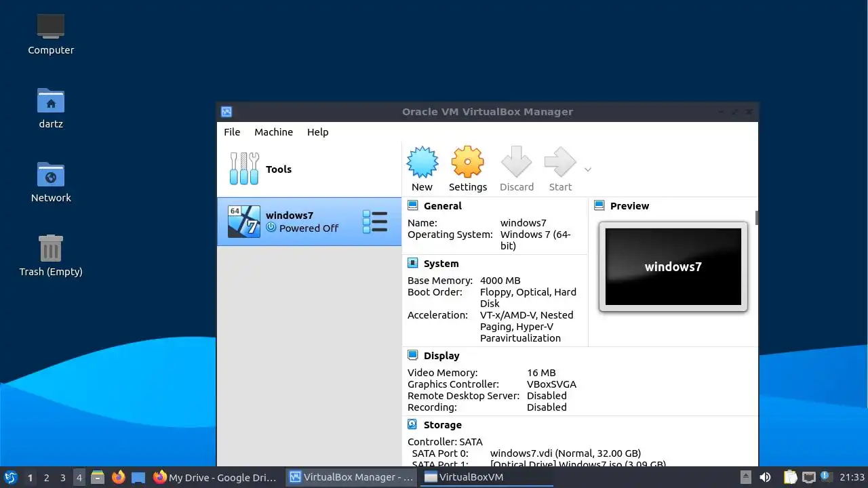Click the 'Floppy, Optical, Hard Disk' boot order
Viewport: 868px width, 488px height.
[528, 298]
